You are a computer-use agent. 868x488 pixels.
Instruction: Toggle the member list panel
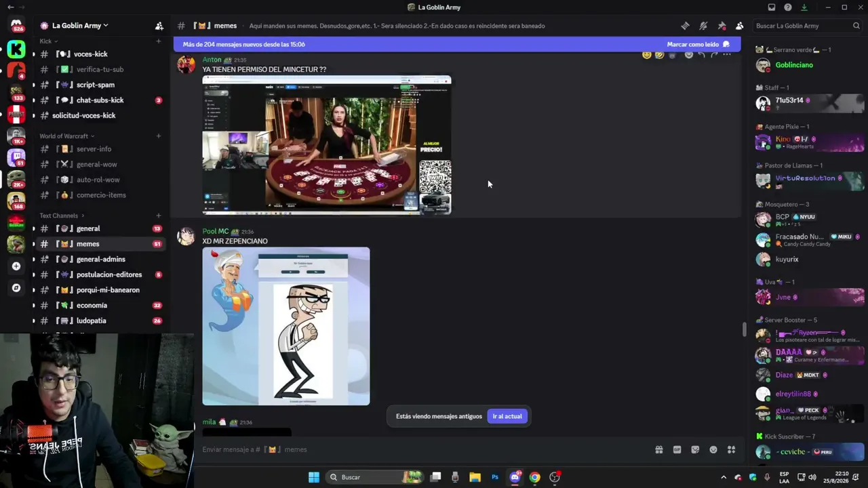click(x=739, y=26)
